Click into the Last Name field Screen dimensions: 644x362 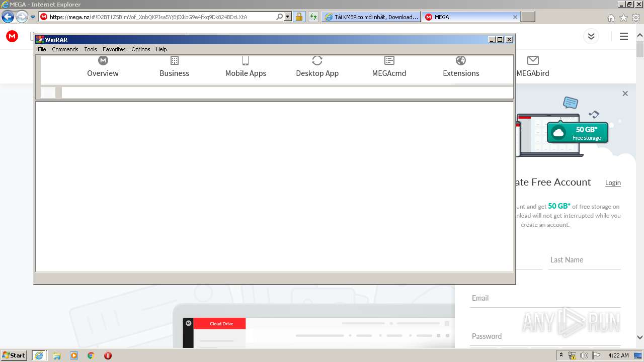584,260
